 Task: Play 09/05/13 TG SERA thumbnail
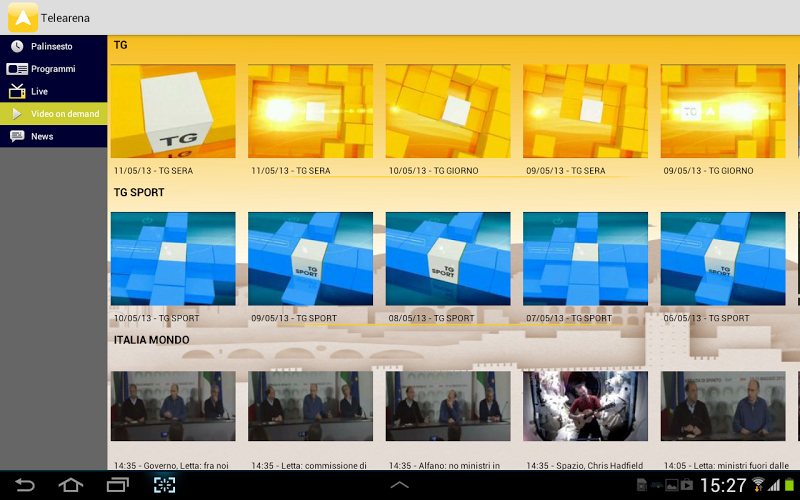585,111
